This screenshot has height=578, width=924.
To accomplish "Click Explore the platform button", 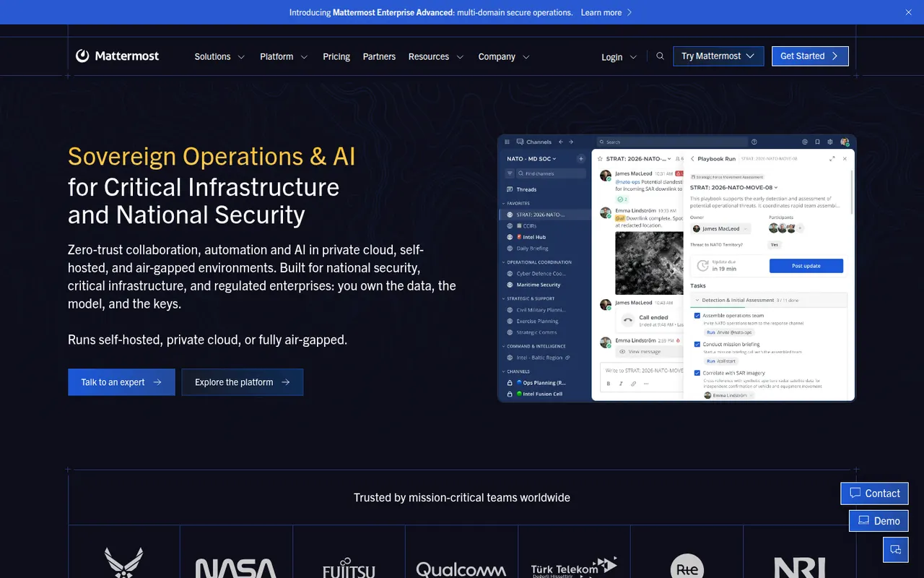I will tap(243, 382).
